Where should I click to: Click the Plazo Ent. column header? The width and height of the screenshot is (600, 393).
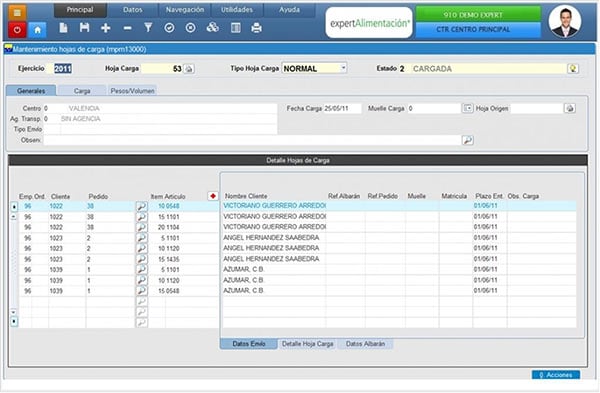489,196
